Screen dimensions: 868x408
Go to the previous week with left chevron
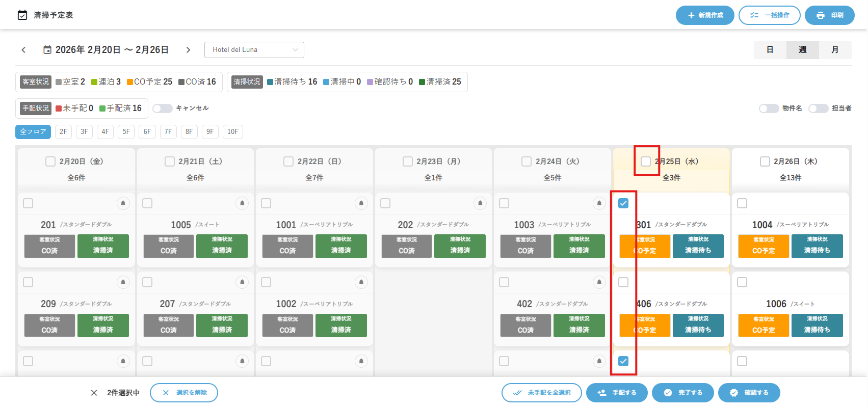(x=23, y=50)
